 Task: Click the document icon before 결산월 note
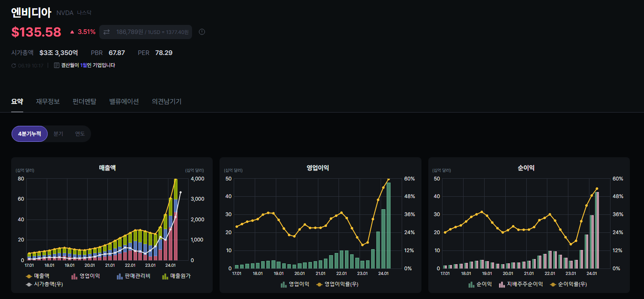click(57, 65)
